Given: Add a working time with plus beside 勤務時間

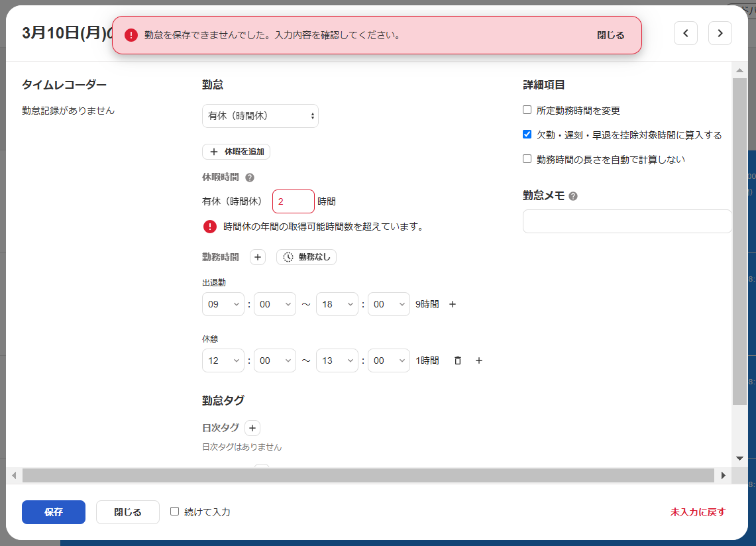Looking at the screenshot, I should [x=258, y=257].
